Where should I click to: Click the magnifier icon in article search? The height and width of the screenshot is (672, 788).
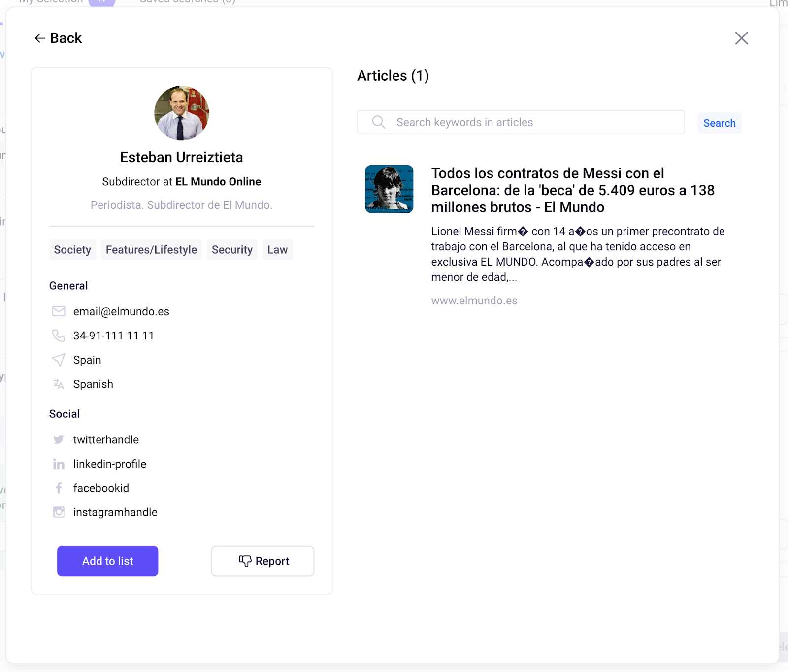point(378,122)
